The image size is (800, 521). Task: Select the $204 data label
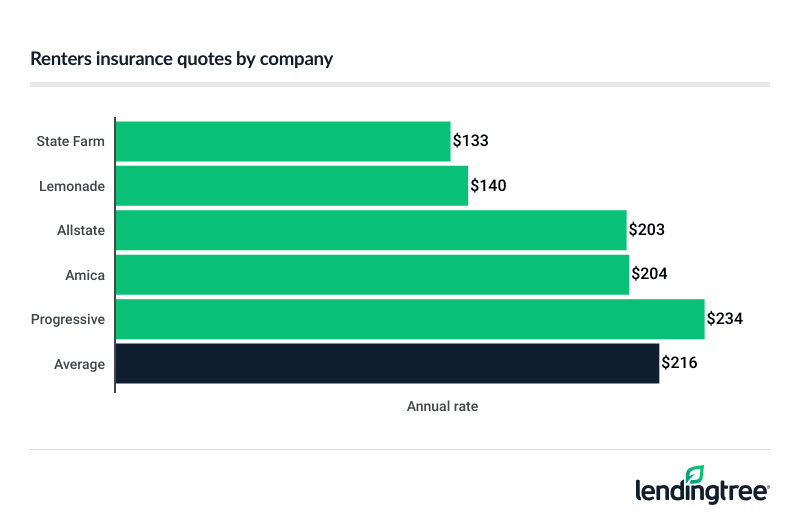click(648, 274)
